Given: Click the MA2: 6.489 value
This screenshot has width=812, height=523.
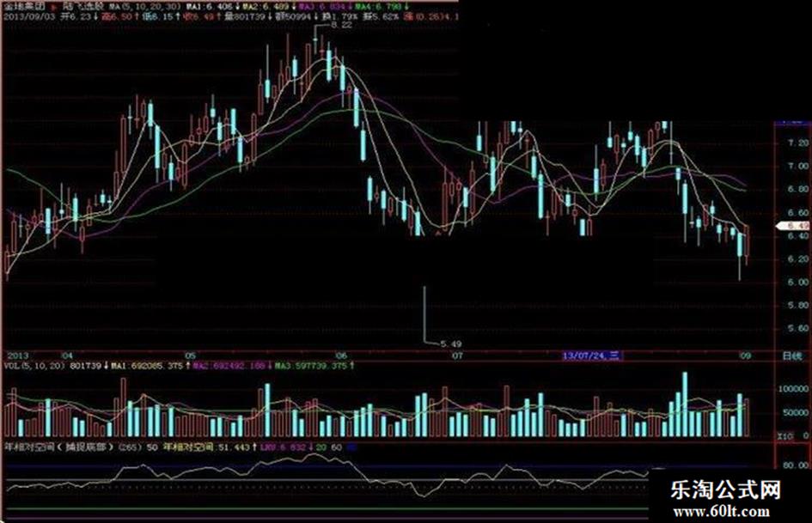Looking at the screenshot, I should coord(266,7).
